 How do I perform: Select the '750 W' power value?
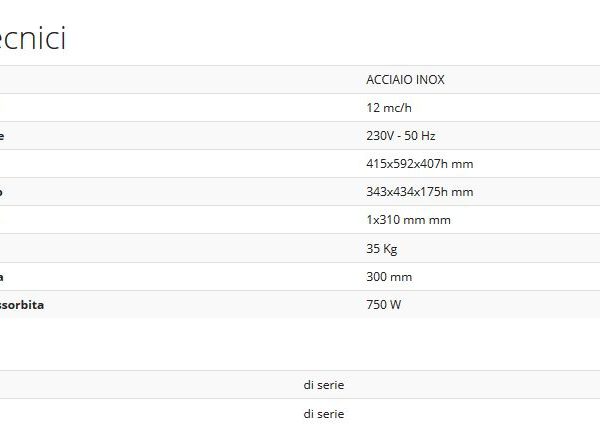(384, 304)
